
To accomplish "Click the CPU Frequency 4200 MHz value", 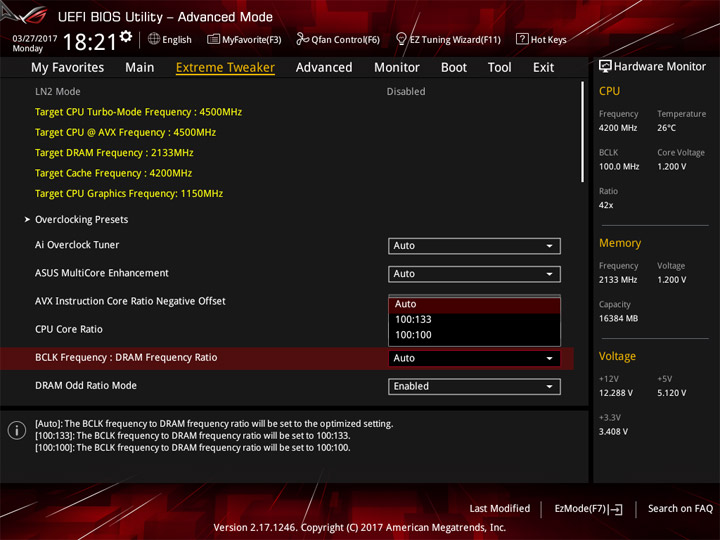I will (x=618, y=128).
